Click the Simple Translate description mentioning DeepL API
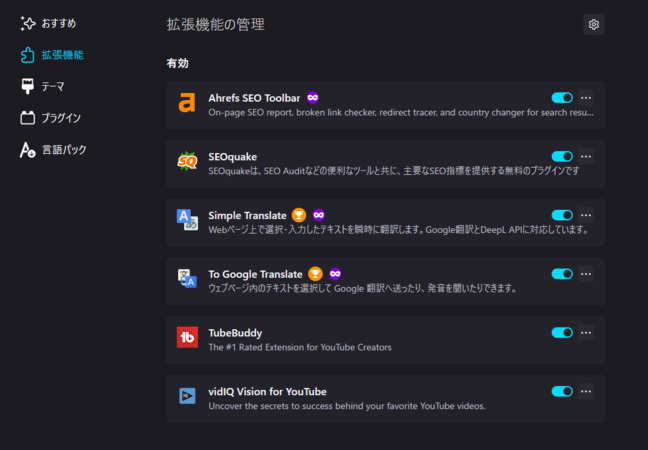Viewport: 648px width, 450px height. click(x=399, y=230)
